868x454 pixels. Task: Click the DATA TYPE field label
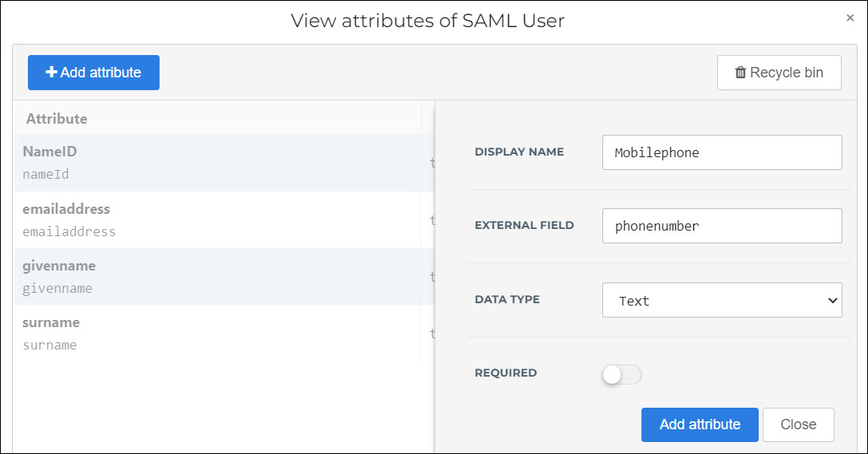click(x=507, y=299)
